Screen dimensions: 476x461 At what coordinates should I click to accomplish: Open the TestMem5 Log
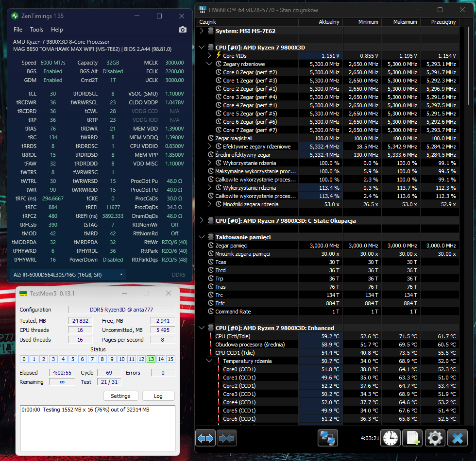click(158, 396)
